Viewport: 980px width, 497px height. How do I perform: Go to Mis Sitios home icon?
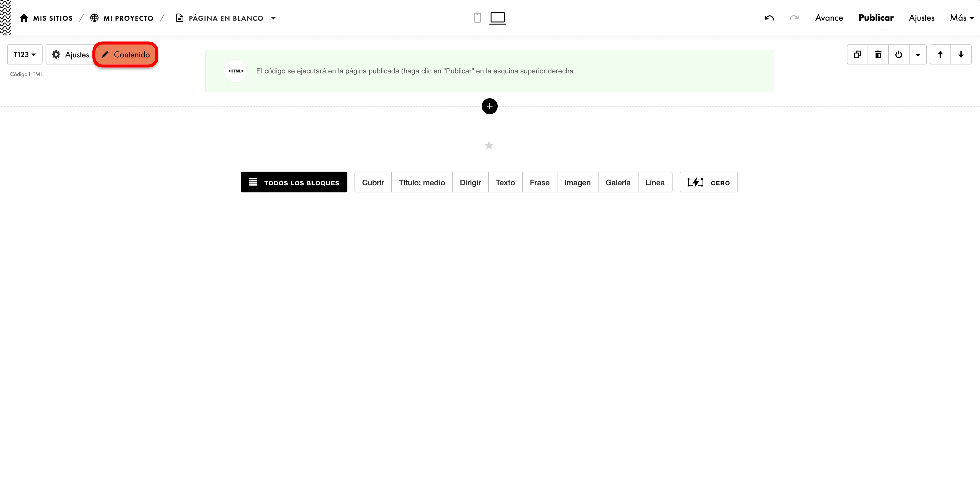24,18
